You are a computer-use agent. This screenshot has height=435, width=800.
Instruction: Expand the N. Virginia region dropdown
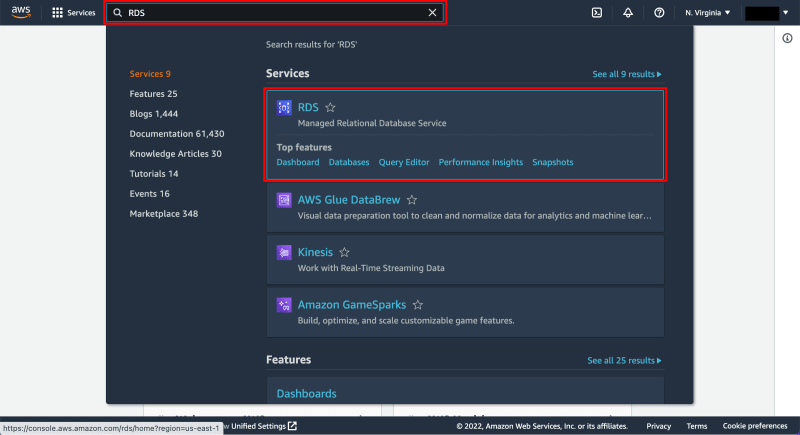[x=708, y=13]
